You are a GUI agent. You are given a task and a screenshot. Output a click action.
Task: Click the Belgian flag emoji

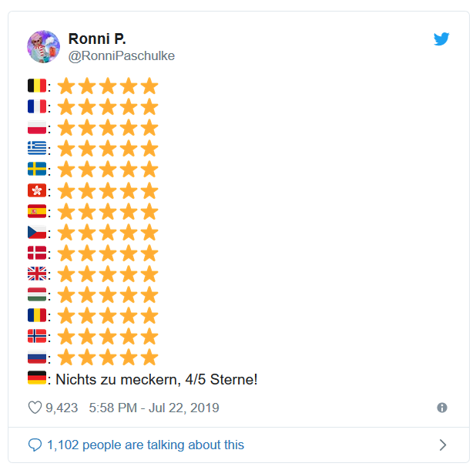pyautogui.click(x=36, y=86)
